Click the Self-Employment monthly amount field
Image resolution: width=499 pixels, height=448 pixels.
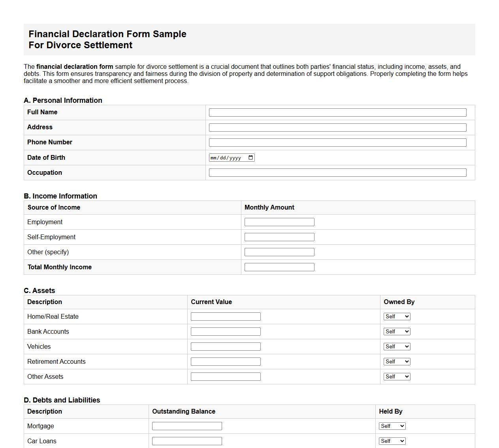(279, 237)
